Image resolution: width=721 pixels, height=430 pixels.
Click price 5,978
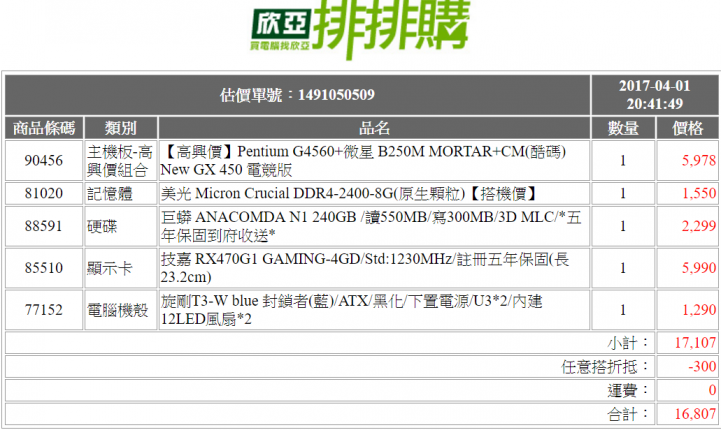698,161
